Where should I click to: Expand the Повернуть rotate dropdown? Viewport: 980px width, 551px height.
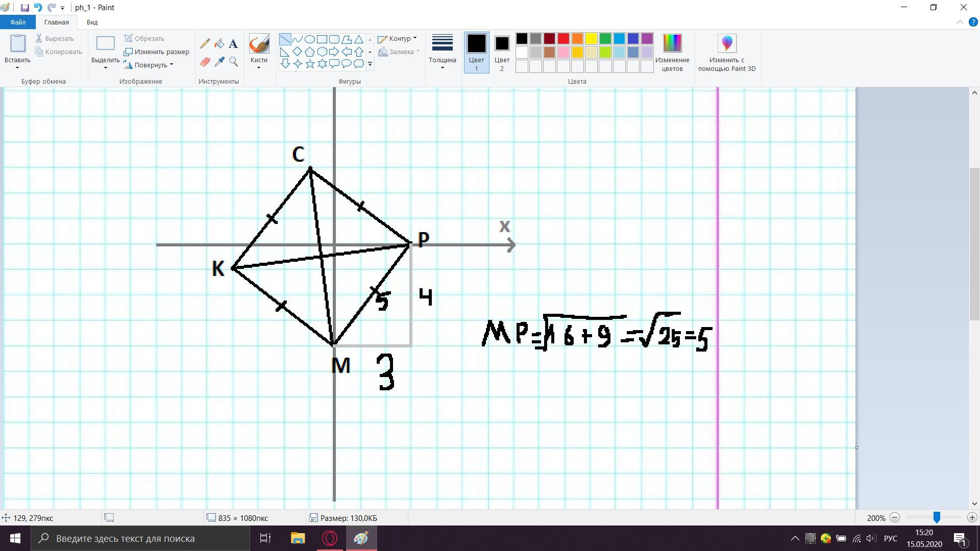(149, 65)
